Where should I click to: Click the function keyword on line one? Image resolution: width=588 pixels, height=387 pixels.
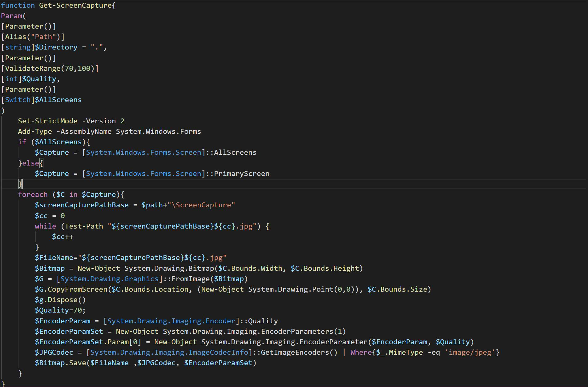(x=18, y=5)
